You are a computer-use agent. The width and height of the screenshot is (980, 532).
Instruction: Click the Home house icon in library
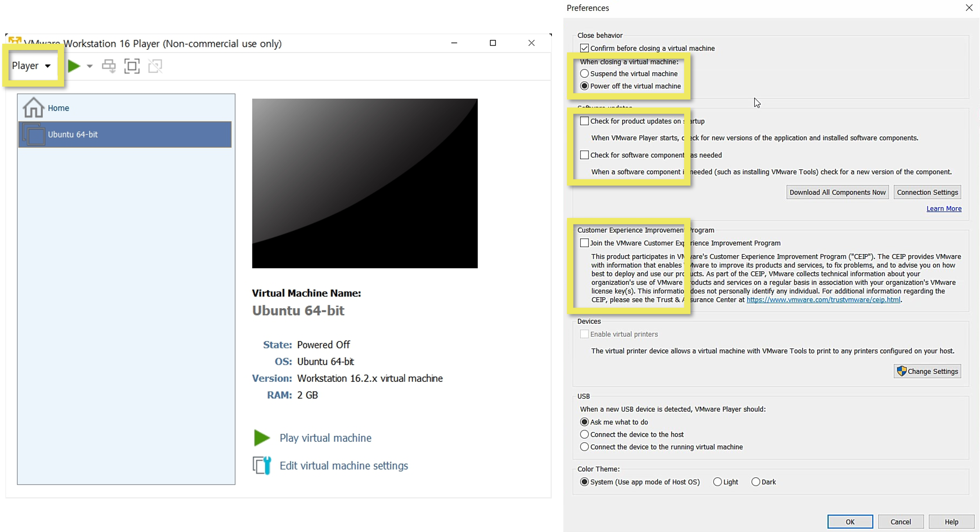[34, 108]
